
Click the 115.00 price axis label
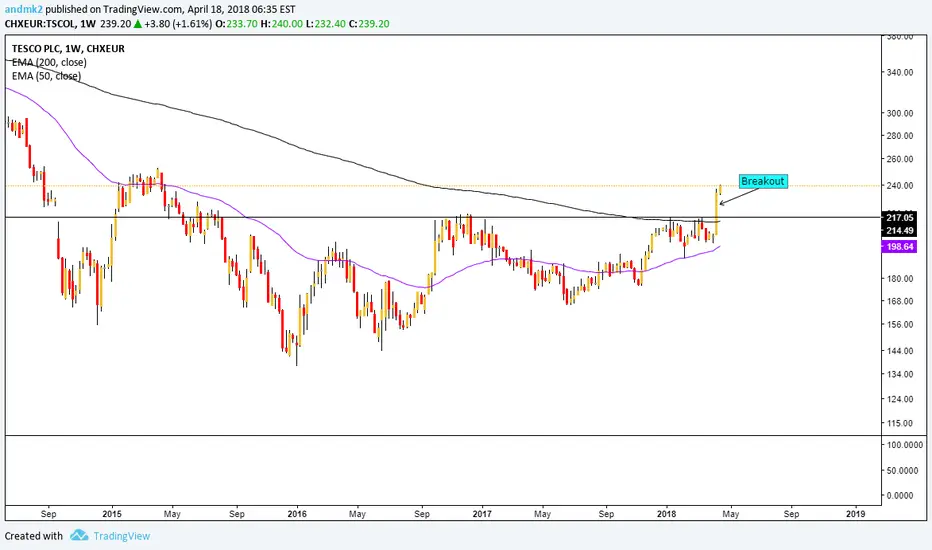900,423
